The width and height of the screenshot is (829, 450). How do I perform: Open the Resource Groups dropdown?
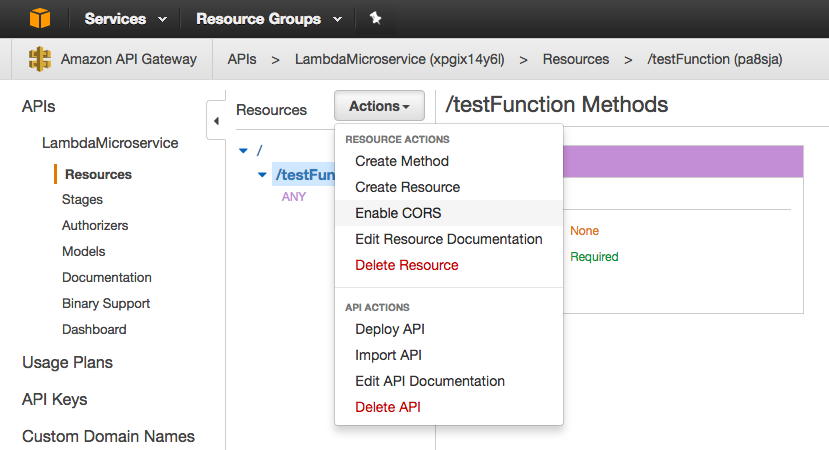click(x=268, y=19)
